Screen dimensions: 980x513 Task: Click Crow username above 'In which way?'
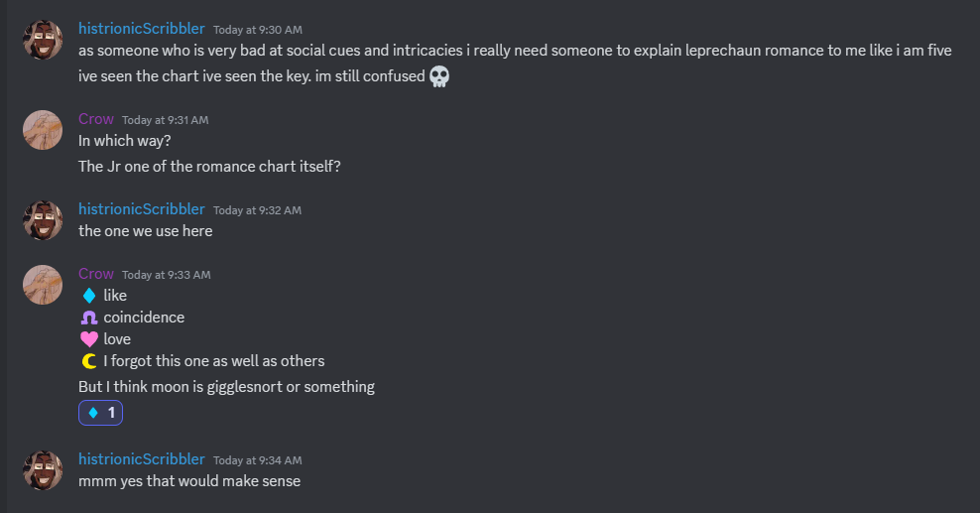[x=96, y=119]
